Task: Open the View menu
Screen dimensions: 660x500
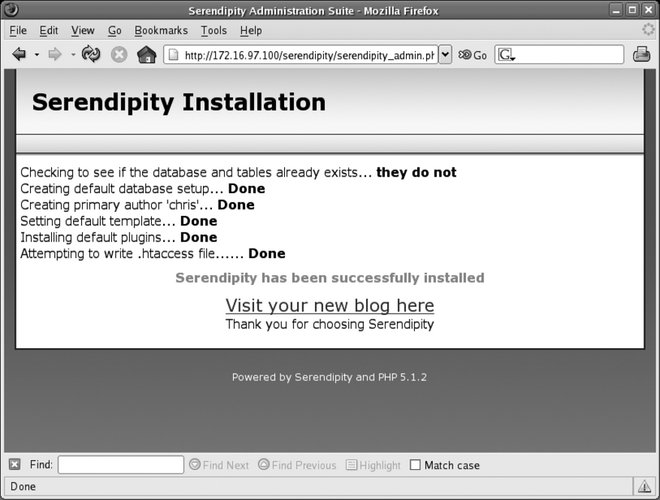Action: (82, 31)
